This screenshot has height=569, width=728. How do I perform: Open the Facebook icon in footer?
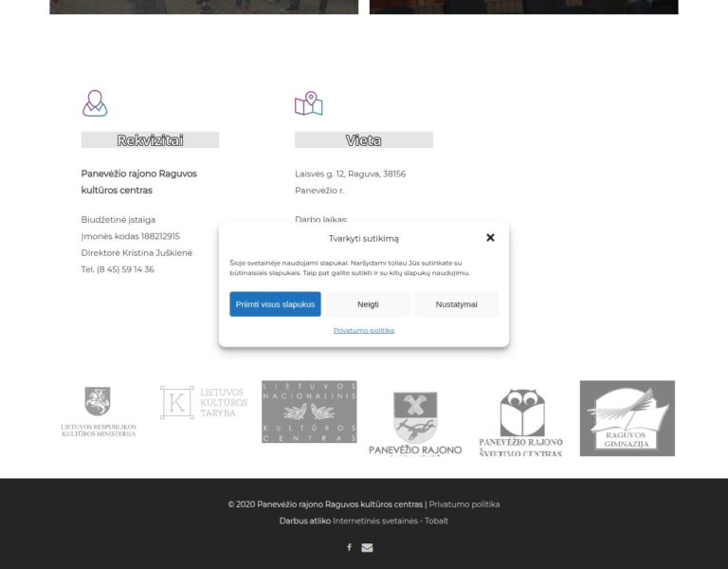(349, 547)
